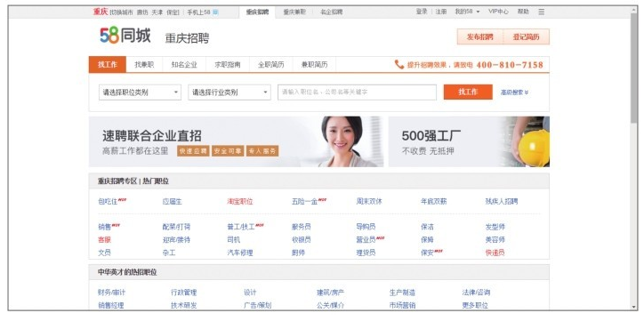Click the 更多职位 more jobs link
Screen dimensions: 644x321
(475, 305)
